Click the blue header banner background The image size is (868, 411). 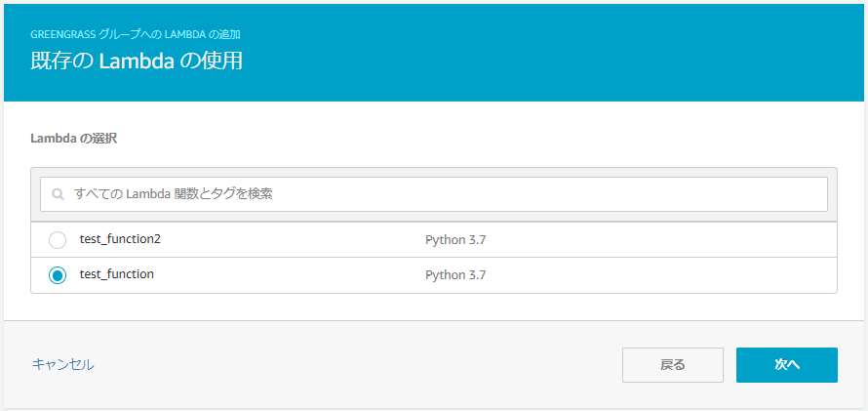click(x=585, y=54)
